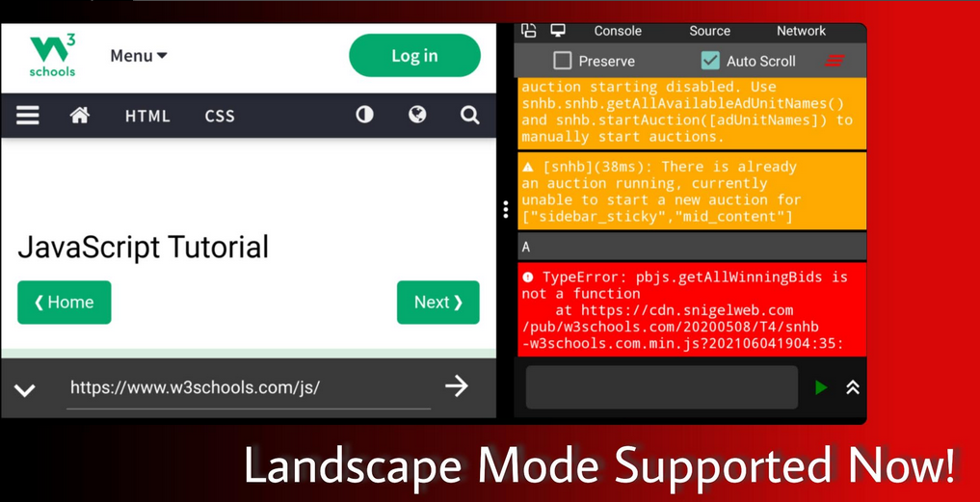Viewport: 980px width, 502px height.
Task: Focus the console command input box
Action: point(662,387)
